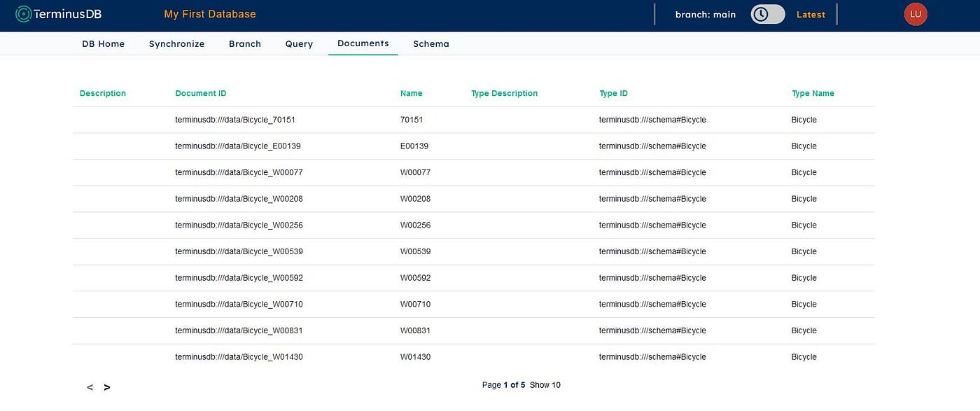Open the Synchronize tab
This screenshot has height=411, width=980.
point(176,43)
